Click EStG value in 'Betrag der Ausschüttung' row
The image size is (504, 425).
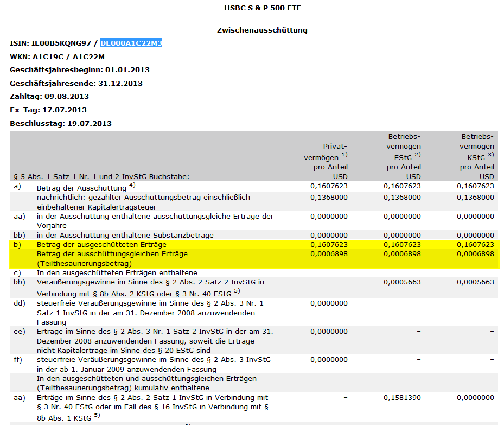tap(402, 186)
